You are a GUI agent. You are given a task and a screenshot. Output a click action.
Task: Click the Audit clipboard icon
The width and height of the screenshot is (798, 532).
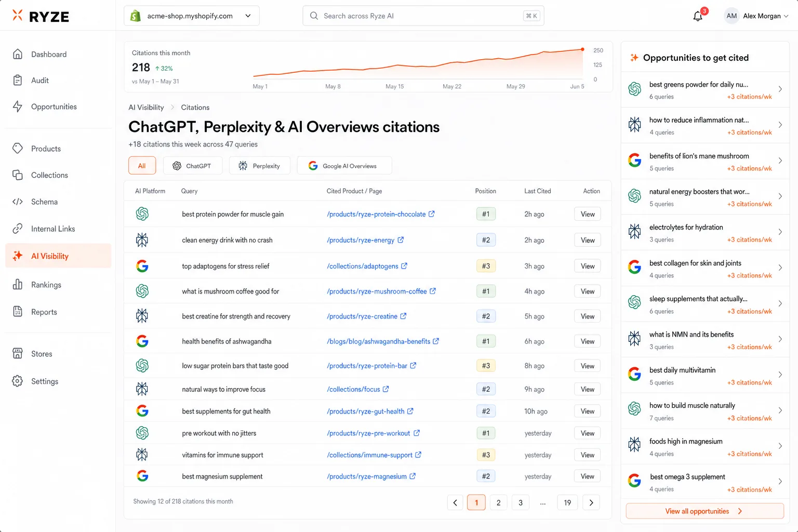(x=18, y=80)
